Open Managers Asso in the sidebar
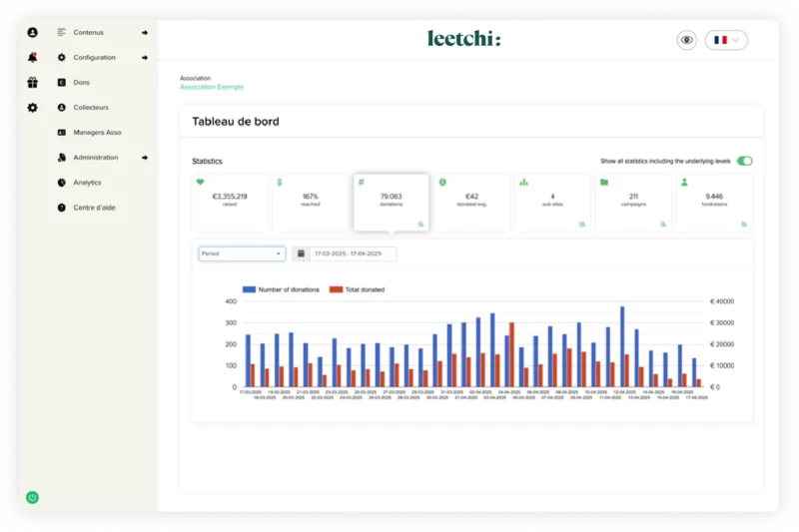Viewport: 799px width, 532px height. coord(97,133)
